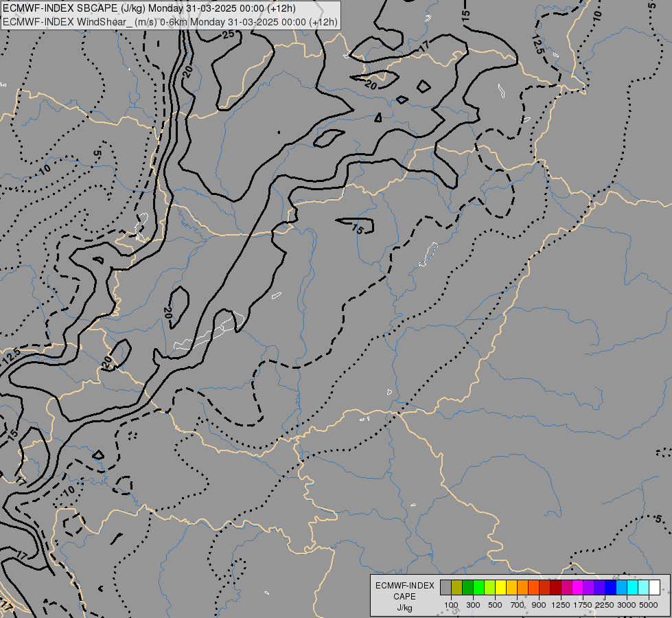Click the gray CAPE legend swatch
This screenshot has width=672, height=618.
click(445, 588)
